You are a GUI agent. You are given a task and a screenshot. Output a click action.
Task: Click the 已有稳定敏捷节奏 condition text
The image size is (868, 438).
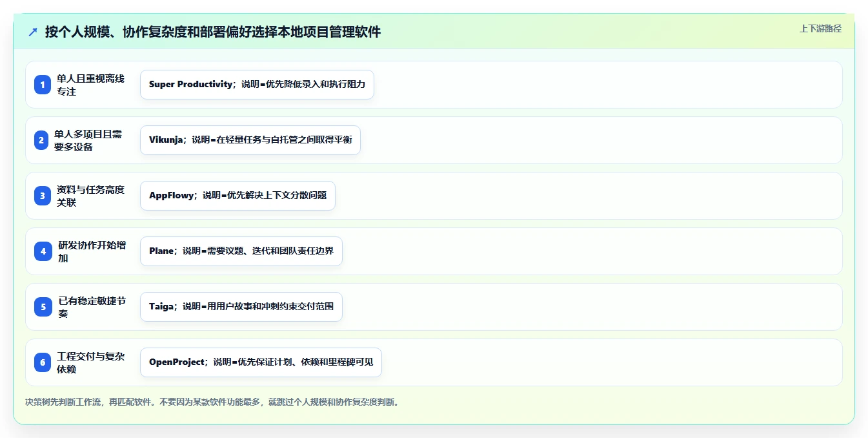click(92, 307)
